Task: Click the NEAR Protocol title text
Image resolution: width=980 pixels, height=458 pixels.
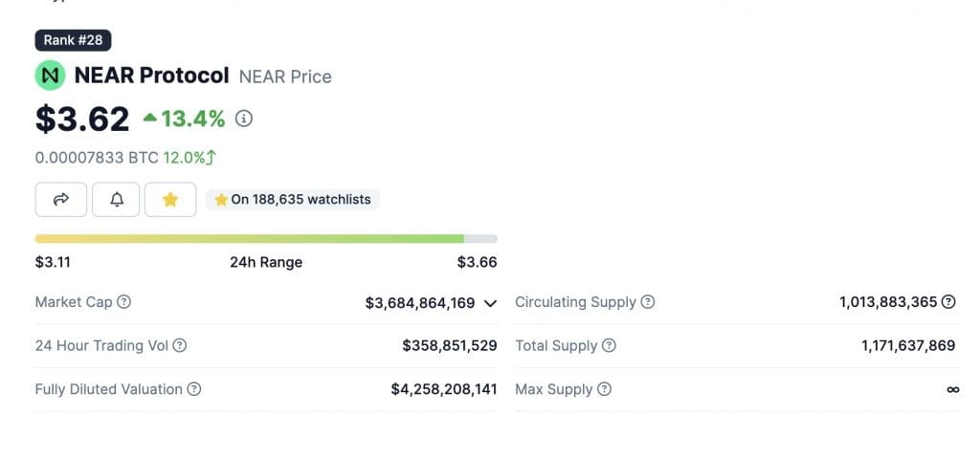Action: [x=151, y=76]
